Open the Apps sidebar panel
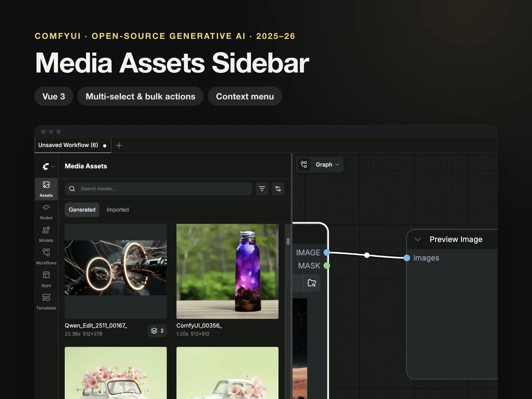Viewport: 532px width, 399px height. click(x=46, y=279)
